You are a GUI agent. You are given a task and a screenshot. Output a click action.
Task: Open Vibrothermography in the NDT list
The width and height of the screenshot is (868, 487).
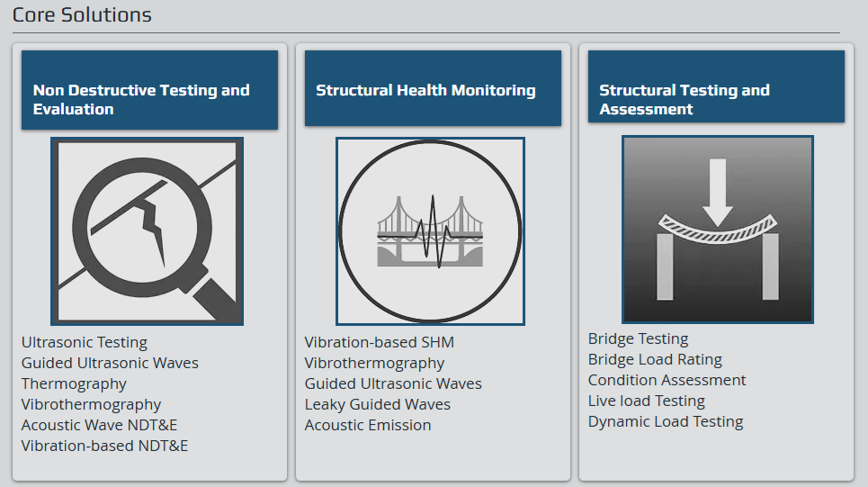pyautogui.click(x=92, y=404)
